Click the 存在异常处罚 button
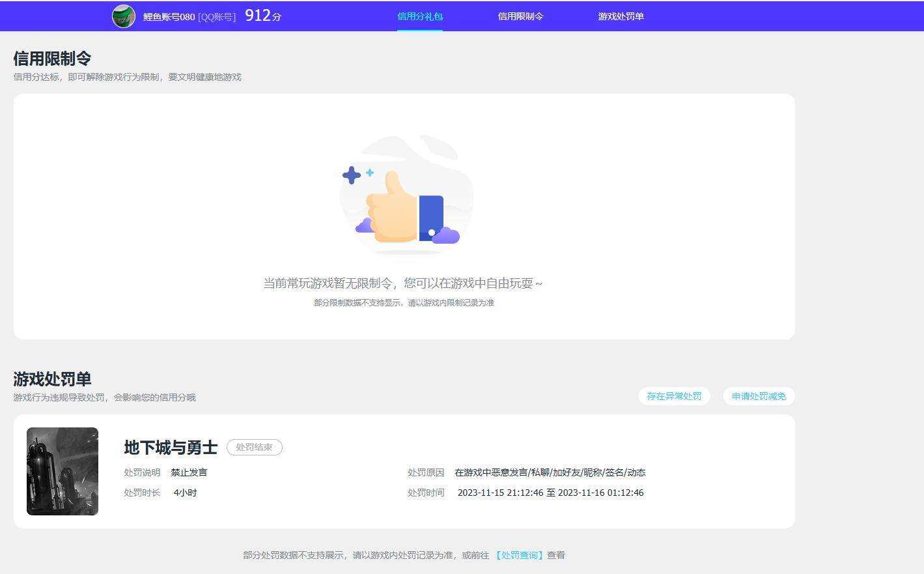The width and height of the screenshot is (924, 574). coord(674,396)
